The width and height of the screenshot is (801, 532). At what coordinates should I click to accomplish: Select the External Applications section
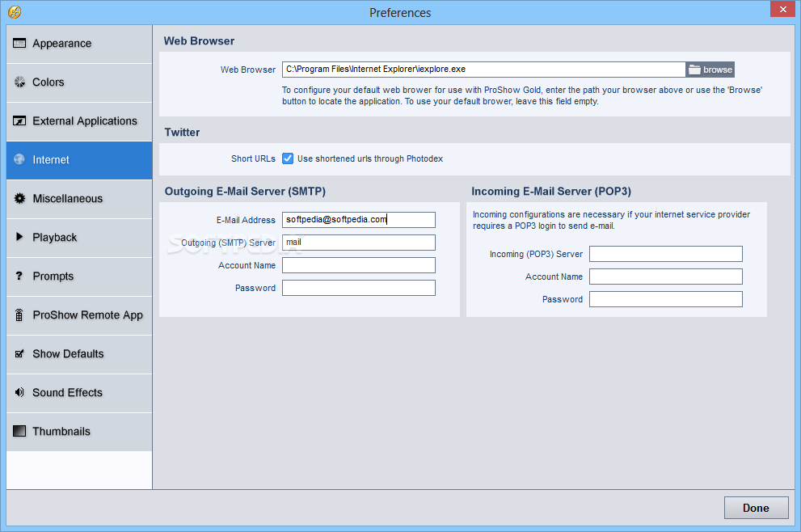(x=79, y=121)
